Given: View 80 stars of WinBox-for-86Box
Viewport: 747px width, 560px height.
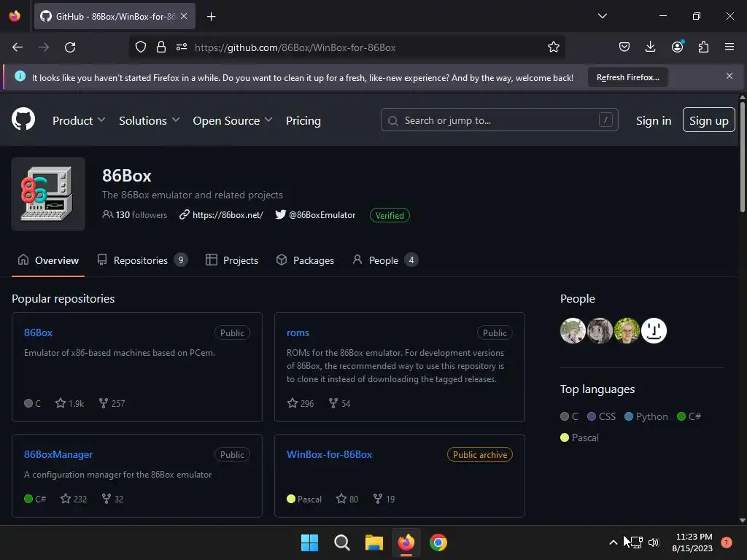Looking at the screenshot, I should [347, 499].
